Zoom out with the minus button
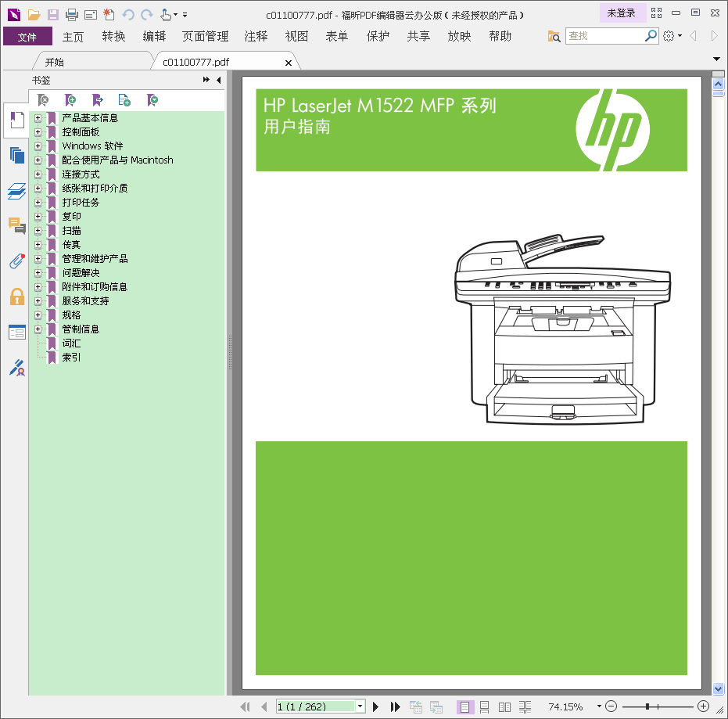 [x=611, y=706]
